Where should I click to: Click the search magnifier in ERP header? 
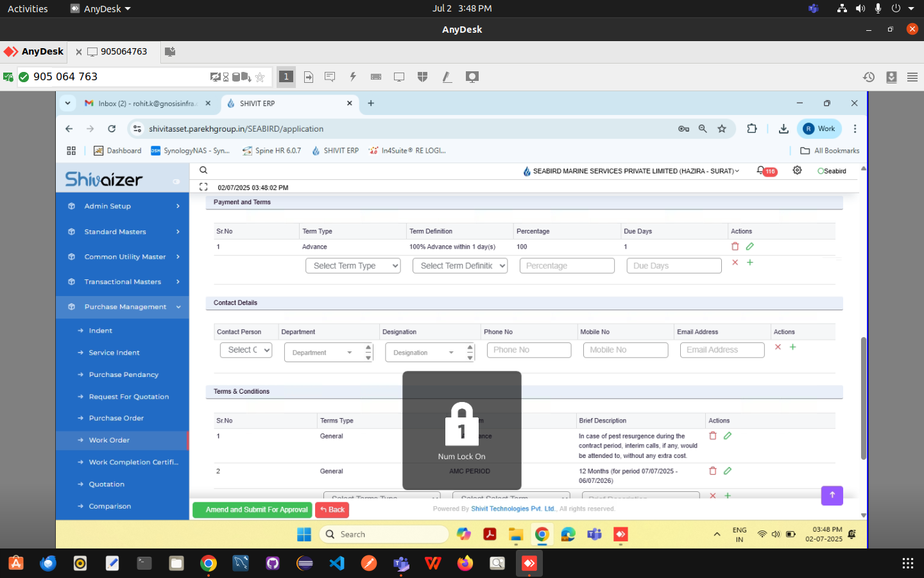point(203,171)
